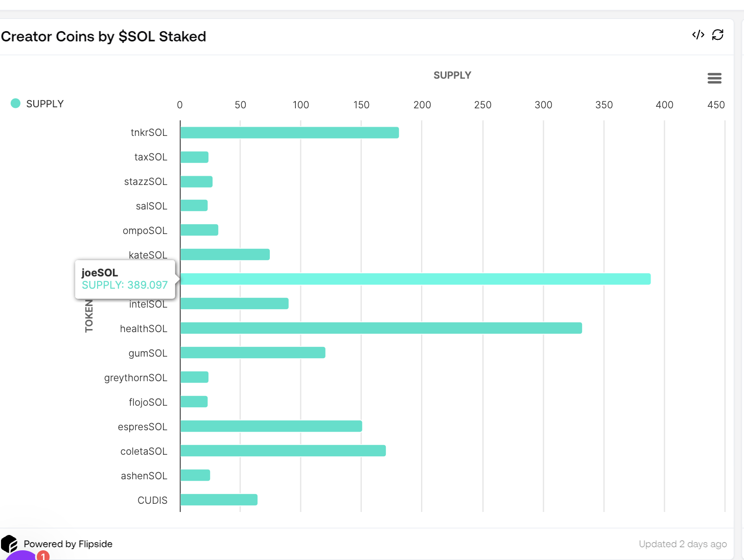This screenshot has height=560, width=744.
Task: Click the purple chat bubble icon
Action: (20, 556)
